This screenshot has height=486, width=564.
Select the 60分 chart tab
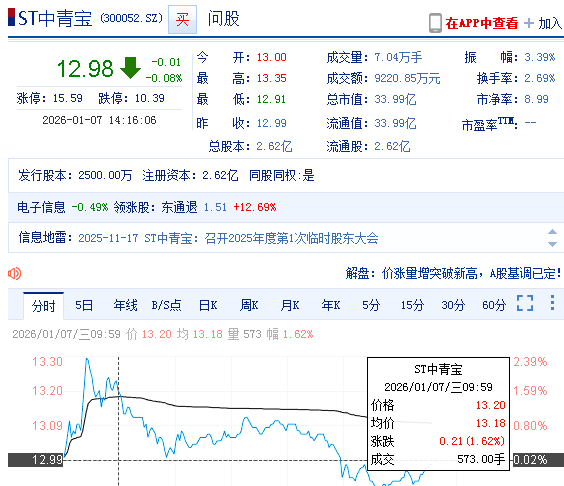pos(494,305)
